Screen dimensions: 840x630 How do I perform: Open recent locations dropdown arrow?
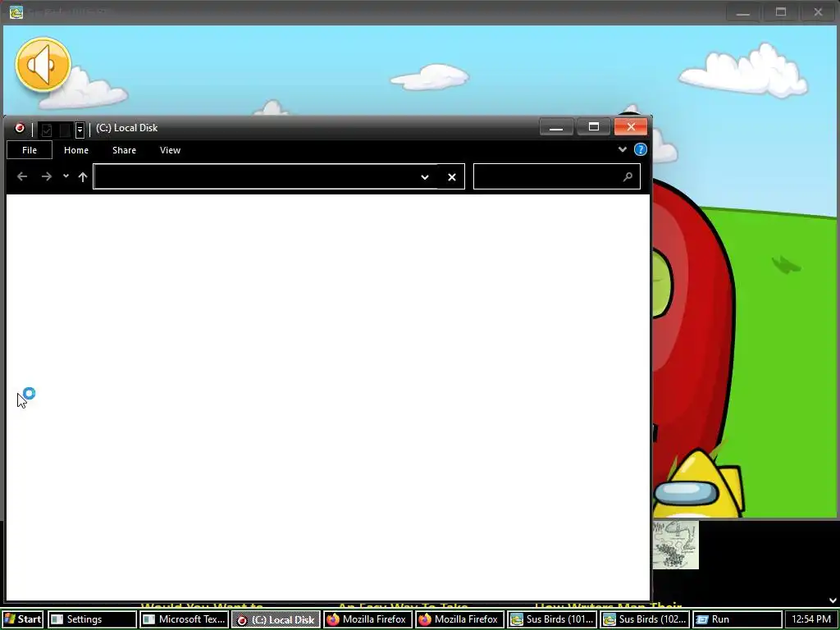coord(66,176)
